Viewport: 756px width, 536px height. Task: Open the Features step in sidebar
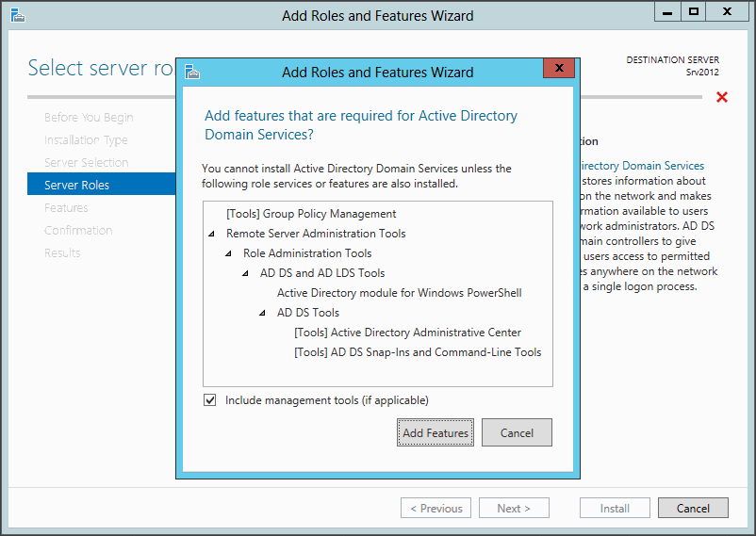66,208
